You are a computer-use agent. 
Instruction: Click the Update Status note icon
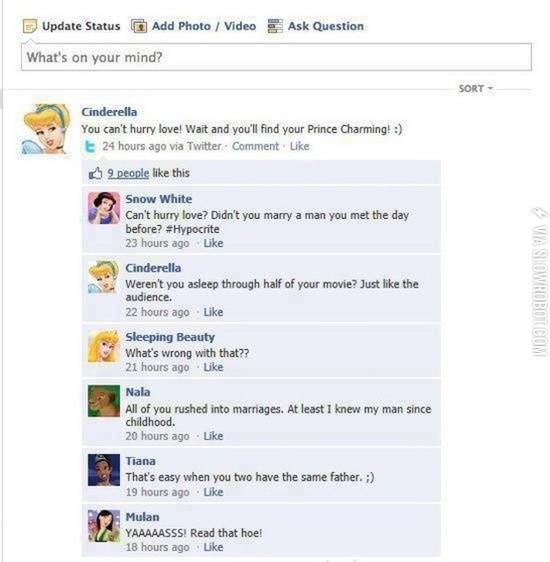pos(30,27)
